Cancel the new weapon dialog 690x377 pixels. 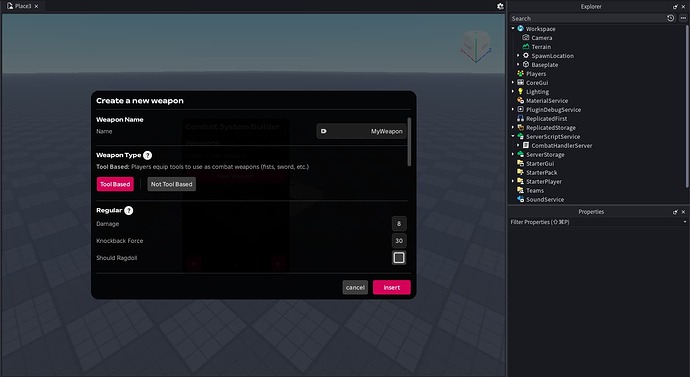(355, 288)
